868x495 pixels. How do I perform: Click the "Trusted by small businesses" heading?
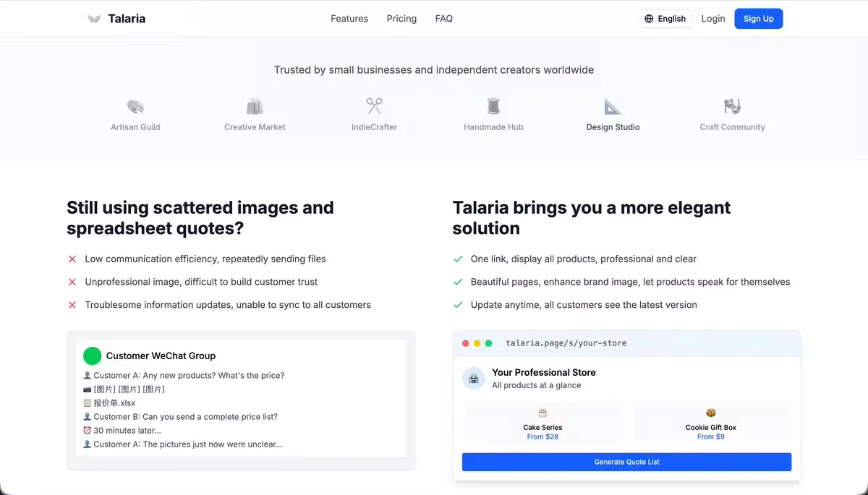coord(434,70)
